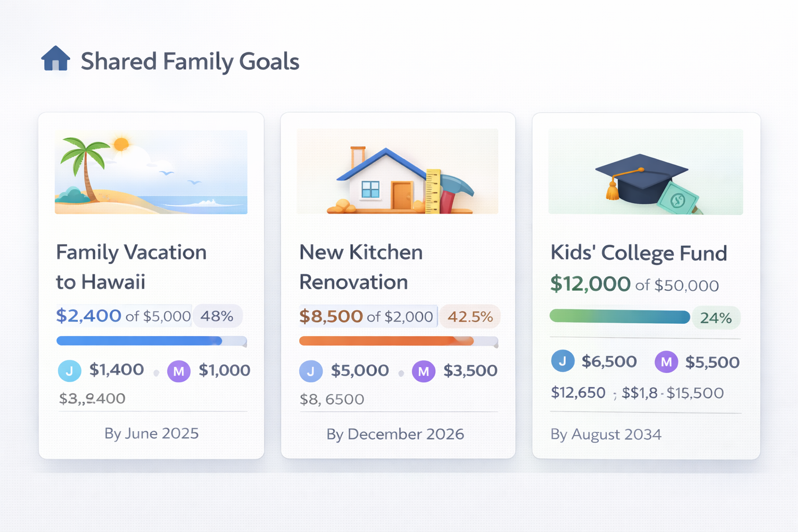Click the home icon next to Shared Family Goals
Viewport: 798px width, 532px height.
point(57,59)
